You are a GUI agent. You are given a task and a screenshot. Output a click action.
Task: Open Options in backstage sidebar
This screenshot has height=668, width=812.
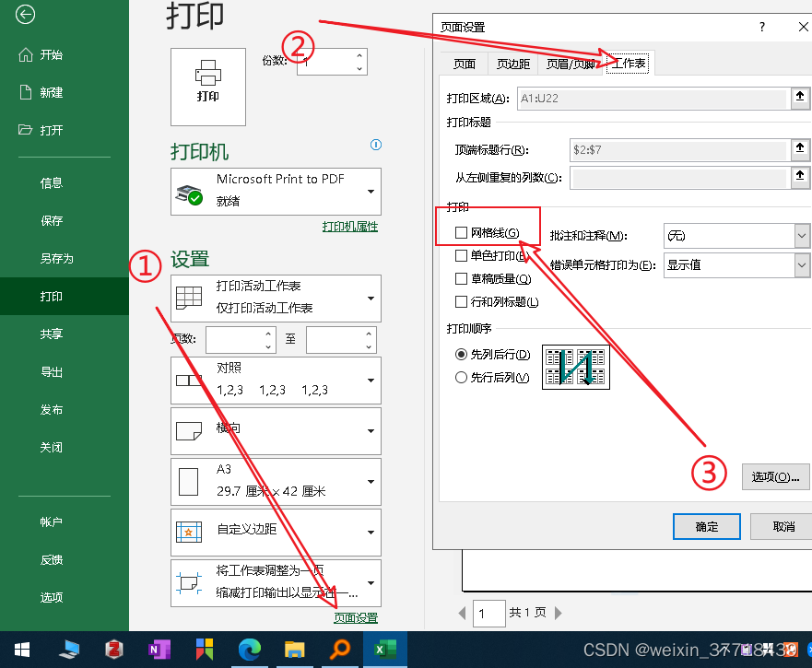click(65, 598)
